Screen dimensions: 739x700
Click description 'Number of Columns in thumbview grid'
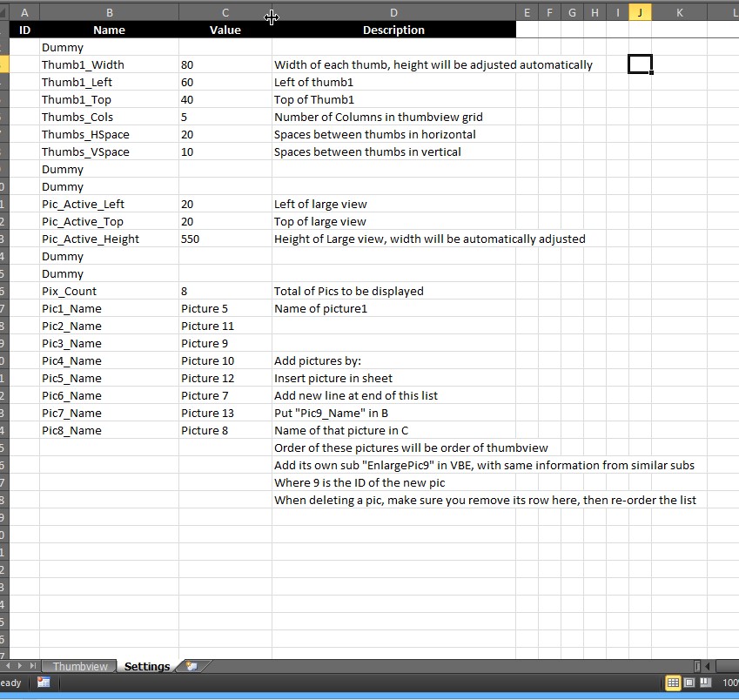tap(379, 117)
